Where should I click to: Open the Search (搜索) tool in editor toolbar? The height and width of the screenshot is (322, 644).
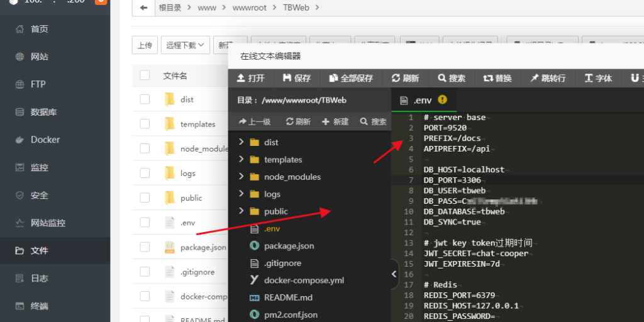tap(451, 78)
